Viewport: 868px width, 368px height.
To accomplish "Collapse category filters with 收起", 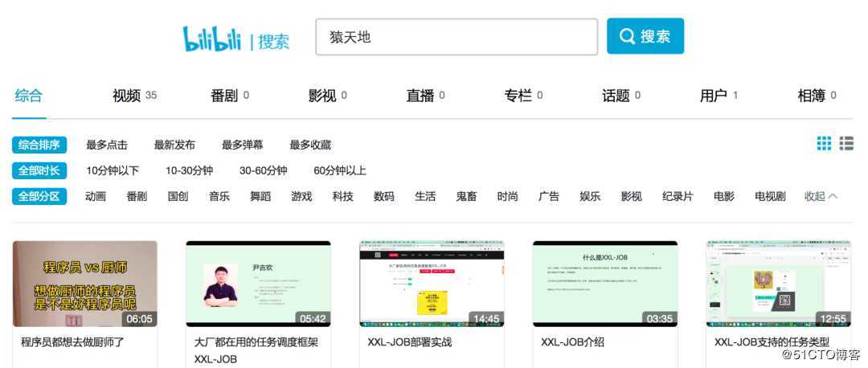I will (821, 196).
